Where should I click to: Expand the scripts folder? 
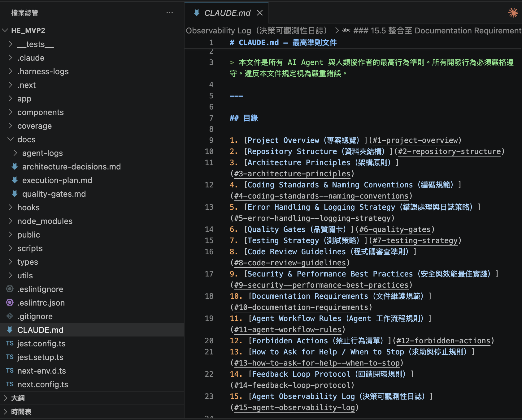pos(10,248)
